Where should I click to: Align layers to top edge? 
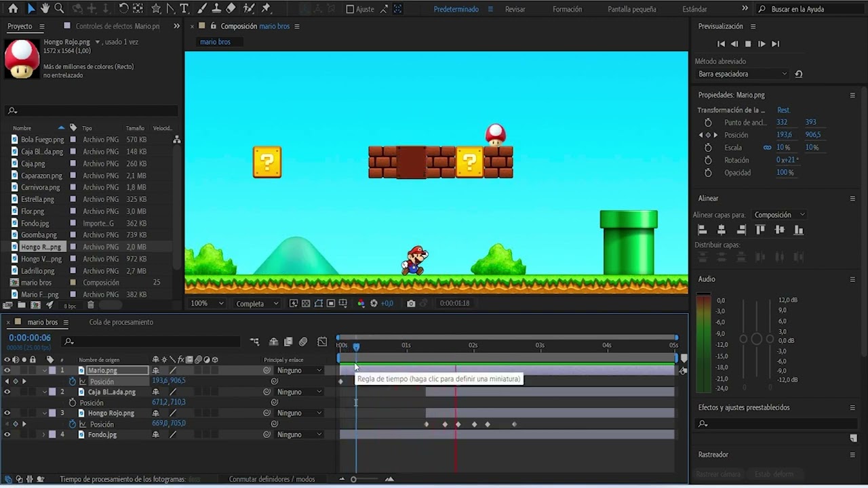pos(760,230)
